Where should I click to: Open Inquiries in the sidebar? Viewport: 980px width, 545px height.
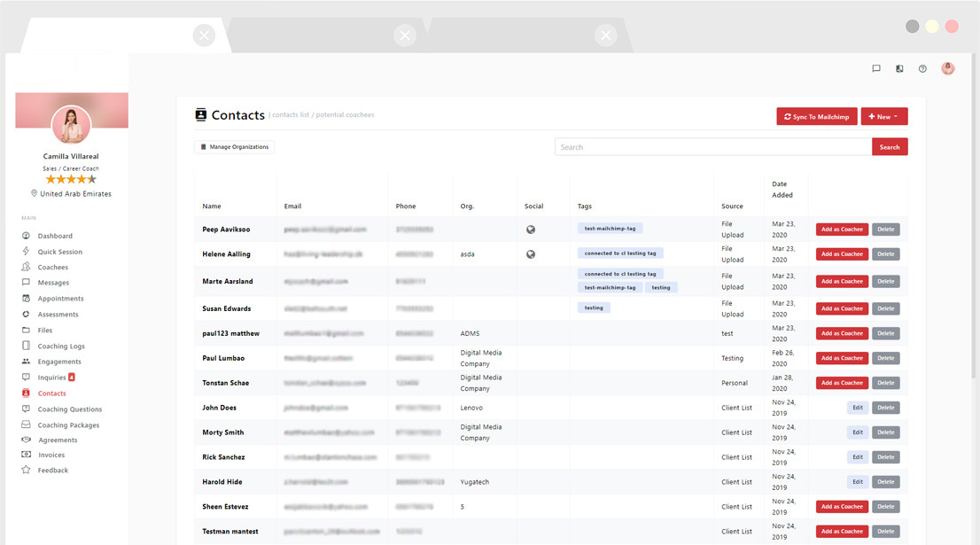[x=51, y=378]
